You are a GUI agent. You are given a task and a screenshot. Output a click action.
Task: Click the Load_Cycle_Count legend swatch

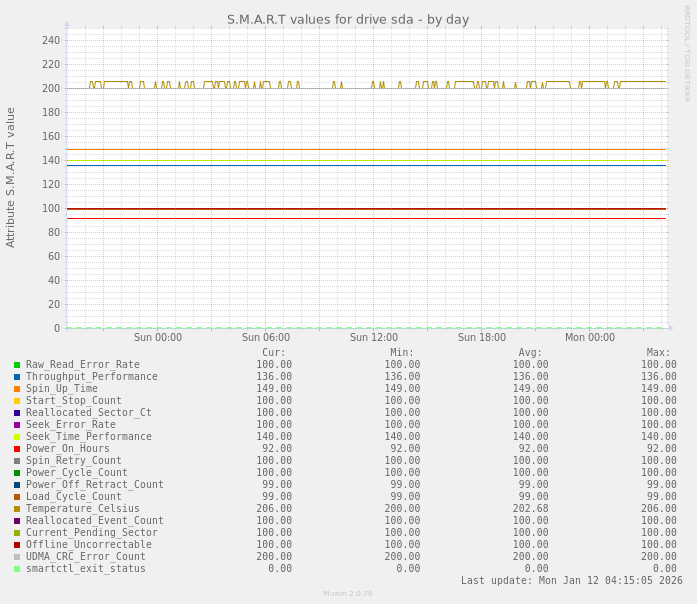[x=17, y=497]
